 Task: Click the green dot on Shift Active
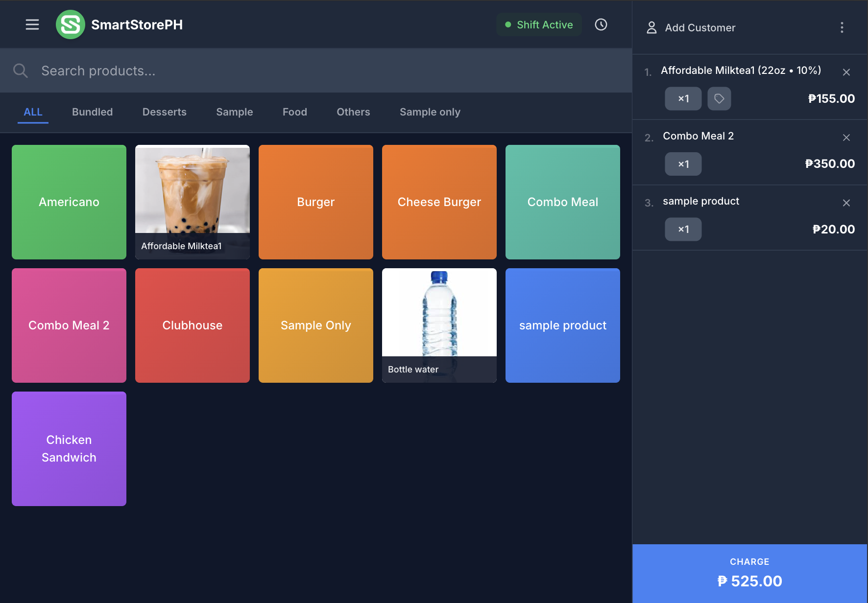point(508,24)
